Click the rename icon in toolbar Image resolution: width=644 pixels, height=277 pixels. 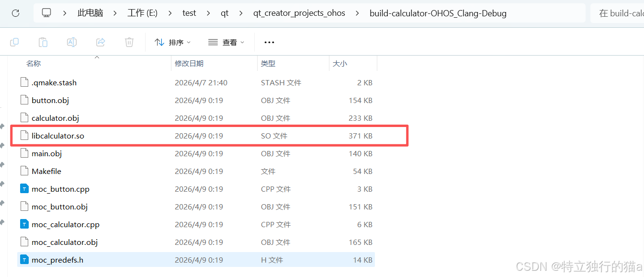coord(71,42)
